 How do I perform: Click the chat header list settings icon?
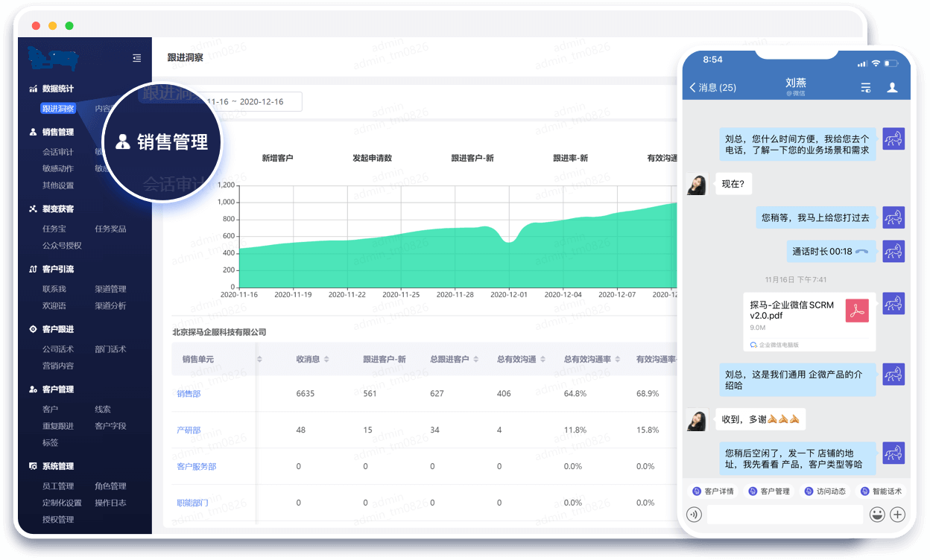[865, 87]
